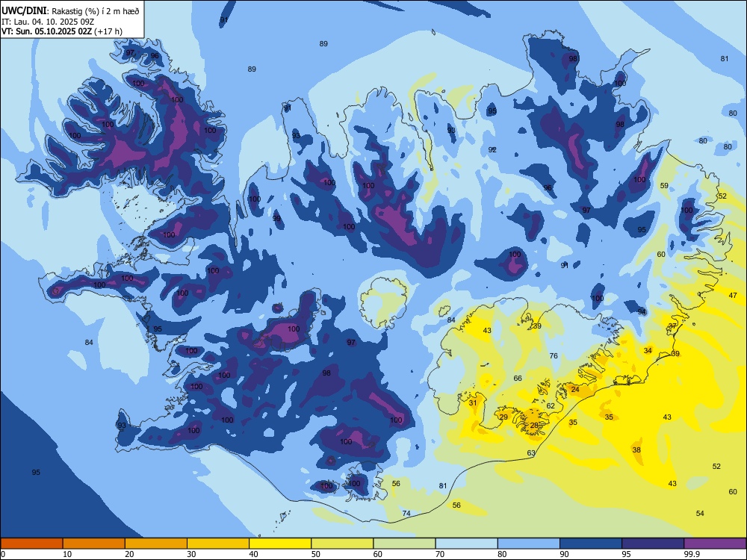Select the medium blue 90–95 legend swatch

(x=591, y=544)
